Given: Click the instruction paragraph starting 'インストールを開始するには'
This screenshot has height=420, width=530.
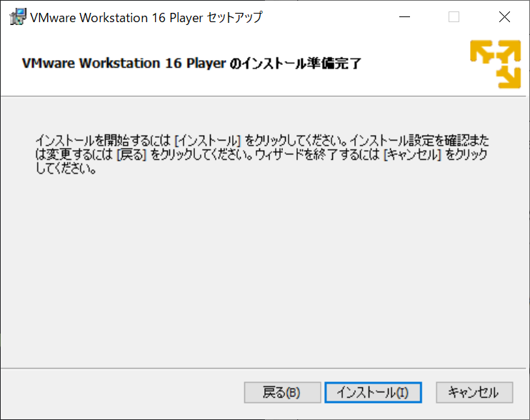Looking at the screenshot, I should point(262,154).
